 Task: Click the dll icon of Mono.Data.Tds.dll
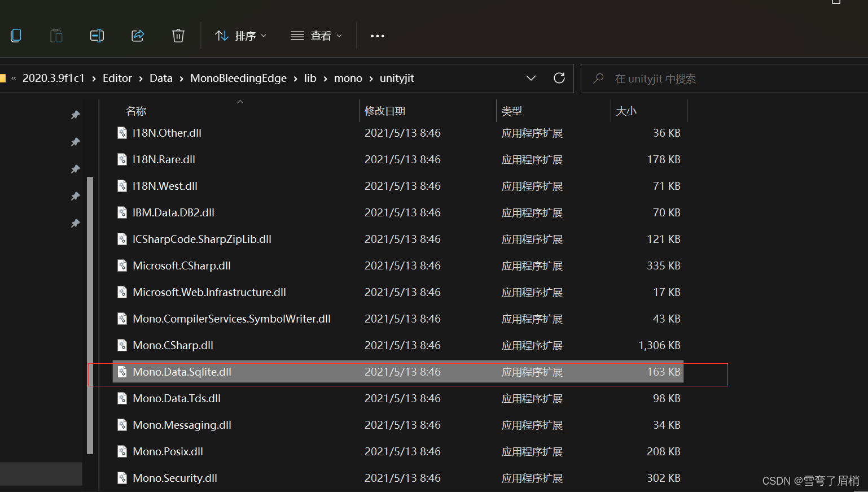click(x=122, y=398)
